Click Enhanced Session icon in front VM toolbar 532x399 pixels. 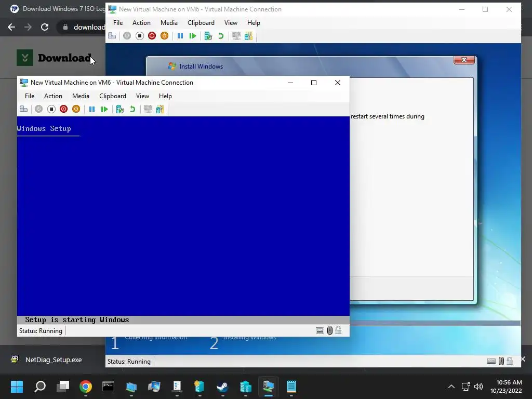pyautogui.click(x=148, y=109)
